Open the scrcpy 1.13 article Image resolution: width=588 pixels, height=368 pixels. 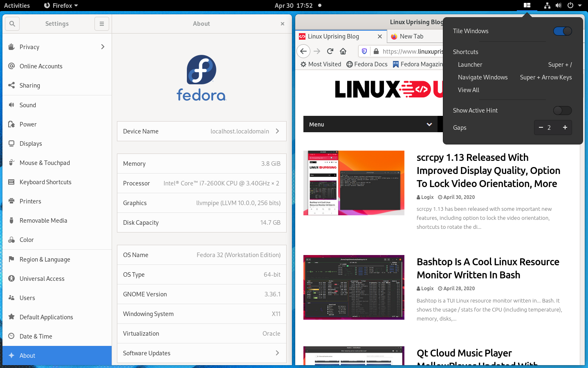[488, 170]
